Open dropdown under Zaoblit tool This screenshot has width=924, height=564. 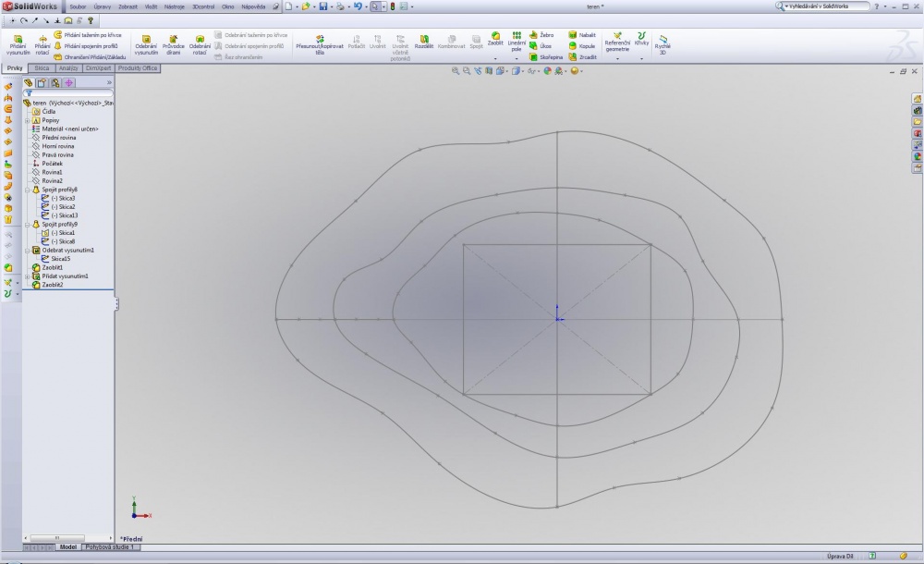coord(495,58)
